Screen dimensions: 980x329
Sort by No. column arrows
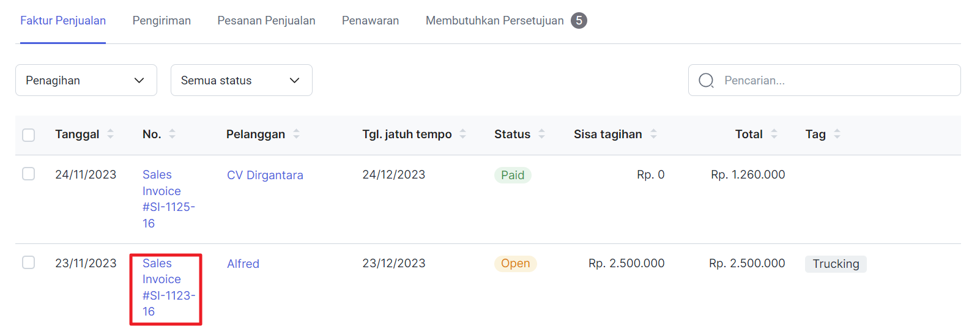[172, 134]
